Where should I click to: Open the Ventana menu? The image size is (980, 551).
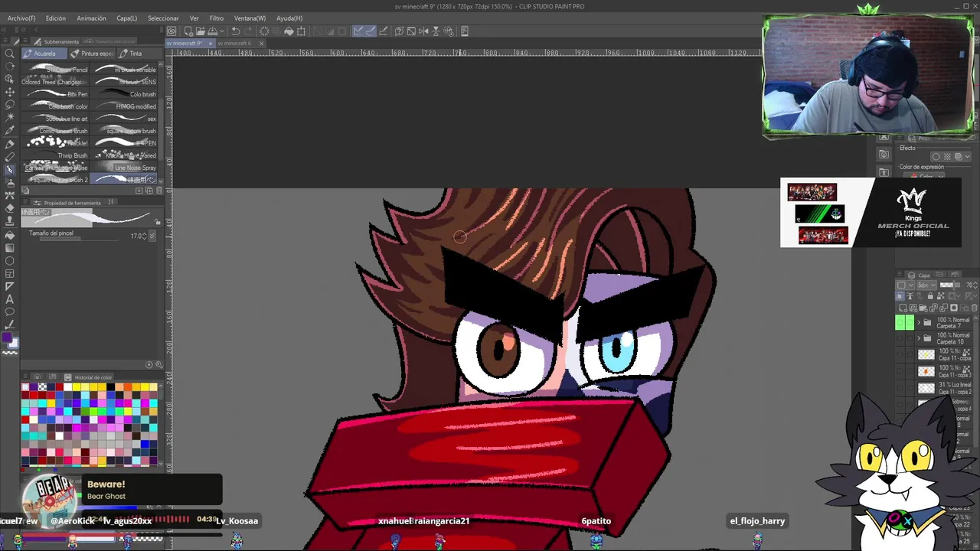pos(250,18)
